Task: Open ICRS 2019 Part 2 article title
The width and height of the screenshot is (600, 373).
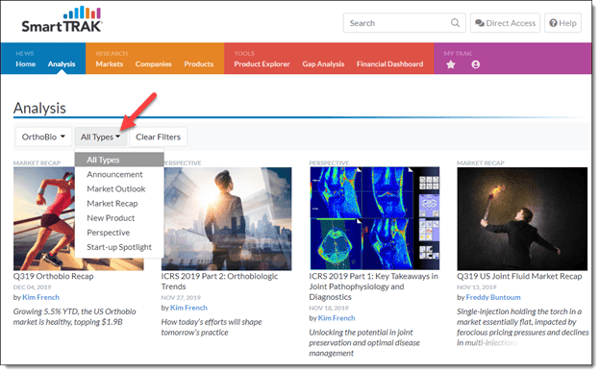Action: point(220,281)
